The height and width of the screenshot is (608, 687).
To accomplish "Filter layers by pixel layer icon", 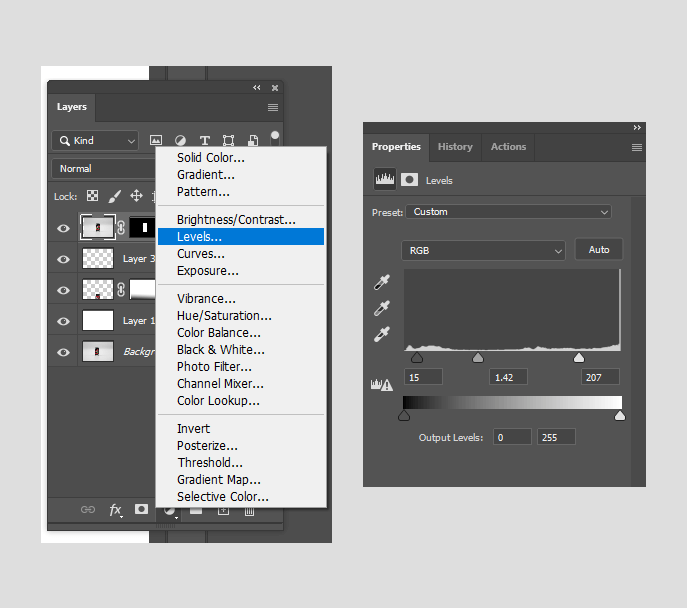I will (156, 140).
